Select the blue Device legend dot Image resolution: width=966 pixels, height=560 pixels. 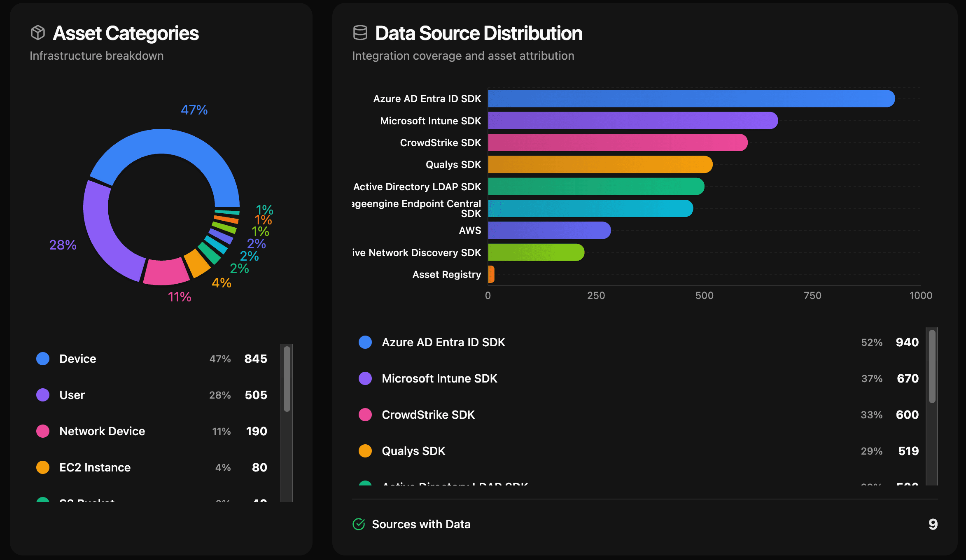(x=43, y=359)
